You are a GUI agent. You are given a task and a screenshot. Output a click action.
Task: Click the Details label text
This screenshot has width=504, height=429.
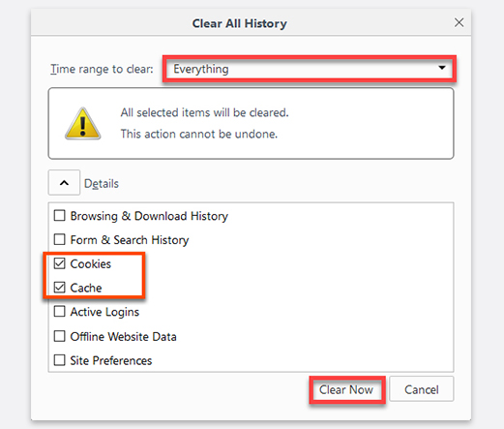click(x=102, y=183)
